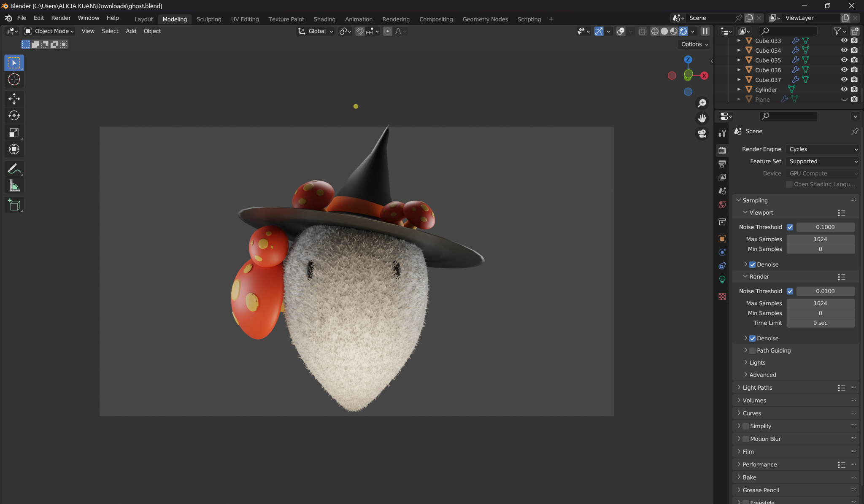Screen dimensions: 864x504
Task: Open the Texture properties tab
Action: point(722,296)
